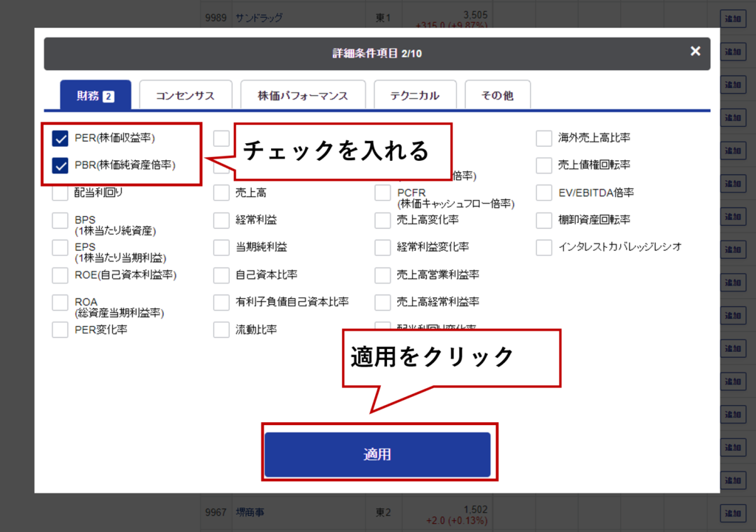Enable the 経常利益 checkbox

coord(221,220)
